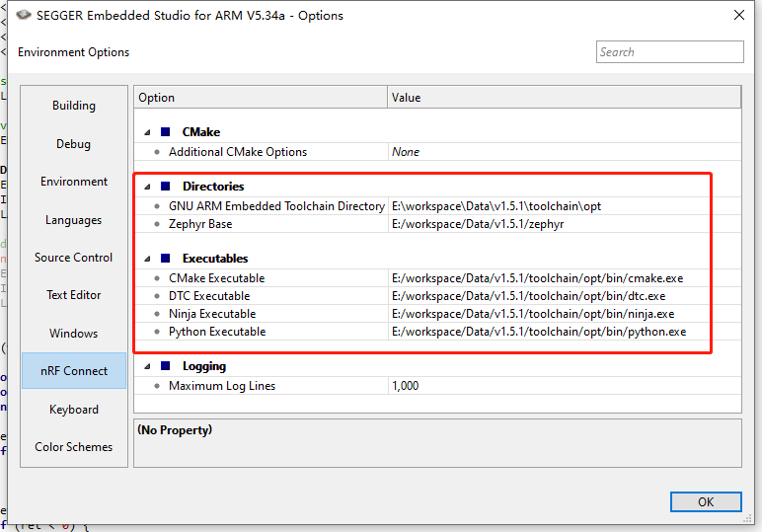Switch to Source Control options
This screenshot has width=762, height=532.
coord(73,258)
